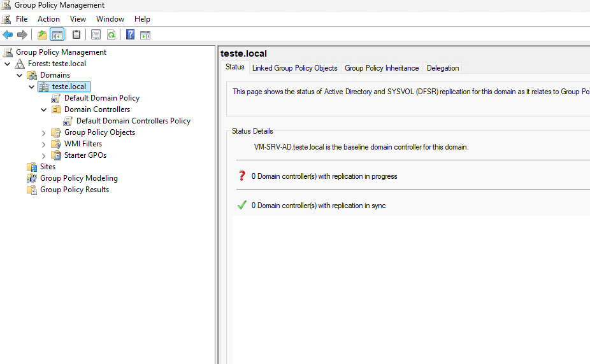The width and height of the screenshot is (590, 364).
Task: Open Help via blue question mark icon
Action: tap(130, 35)
